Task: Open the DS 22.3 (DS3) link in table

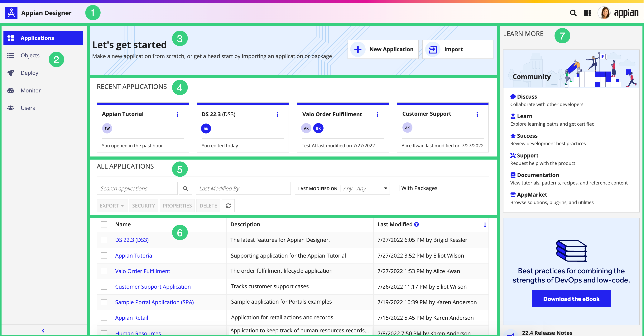Action: (132, 240)
